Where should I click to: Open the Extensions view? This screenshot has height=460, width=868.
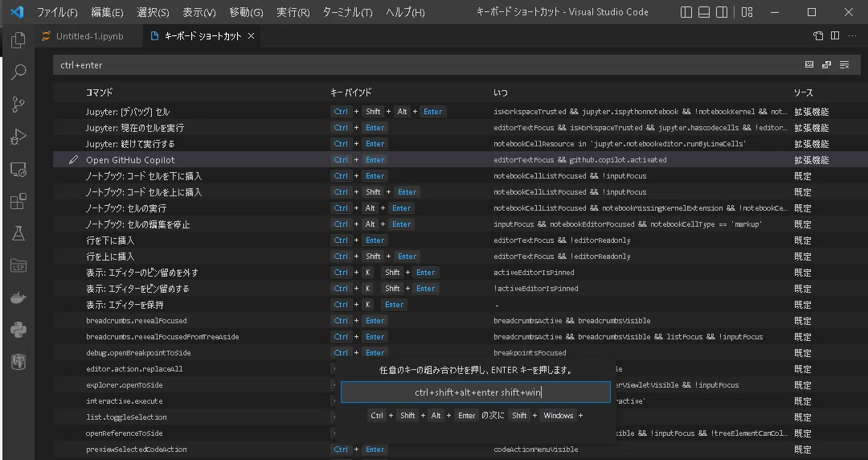(18, 201)
